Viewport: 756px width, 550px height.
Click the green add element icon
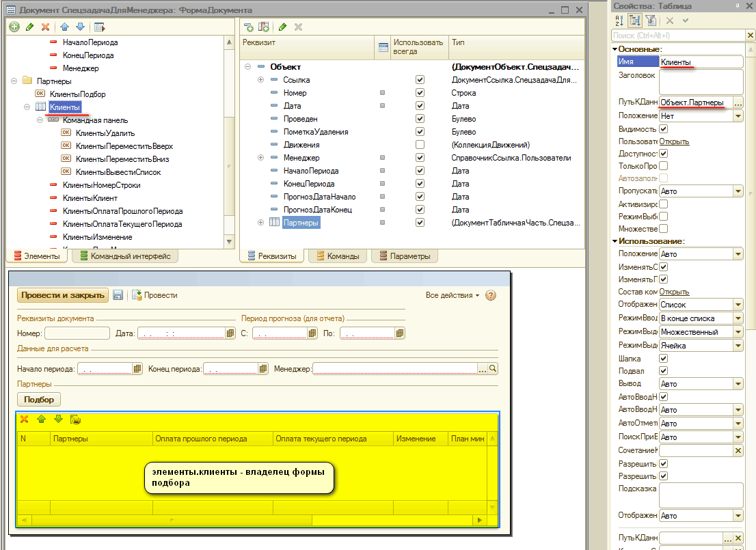pos(14,27)
